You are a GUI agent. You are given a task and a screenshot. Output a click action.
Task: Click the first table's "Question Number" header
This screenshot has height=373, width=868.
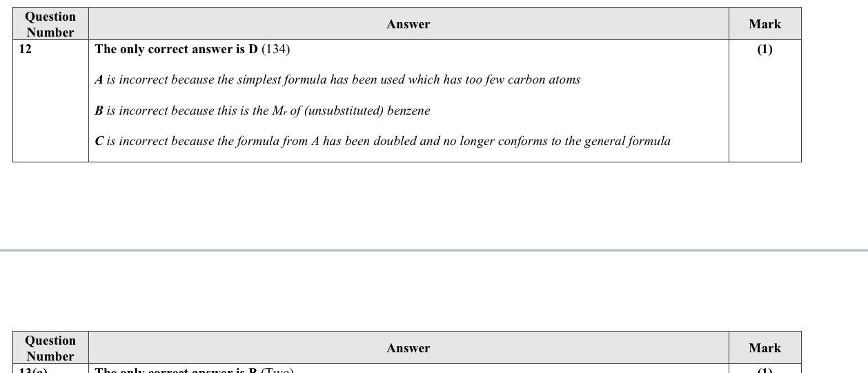coord(50,24)
